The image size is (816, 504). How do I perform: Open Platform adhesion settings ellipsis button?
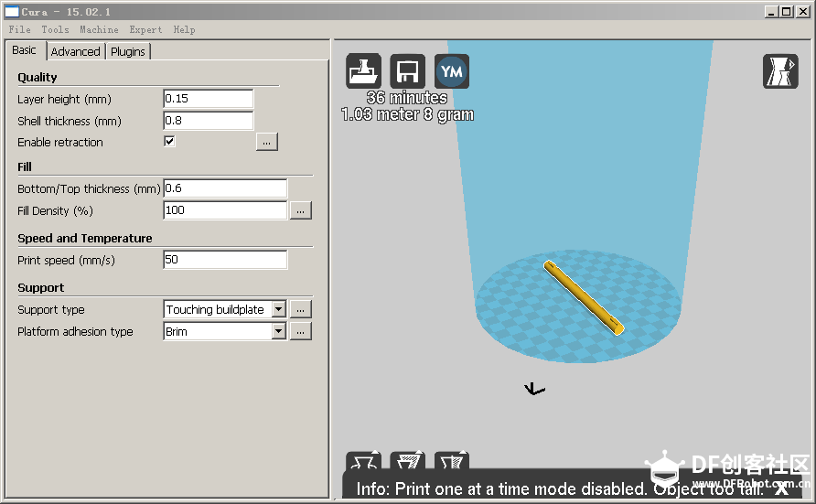coord(300,331)
